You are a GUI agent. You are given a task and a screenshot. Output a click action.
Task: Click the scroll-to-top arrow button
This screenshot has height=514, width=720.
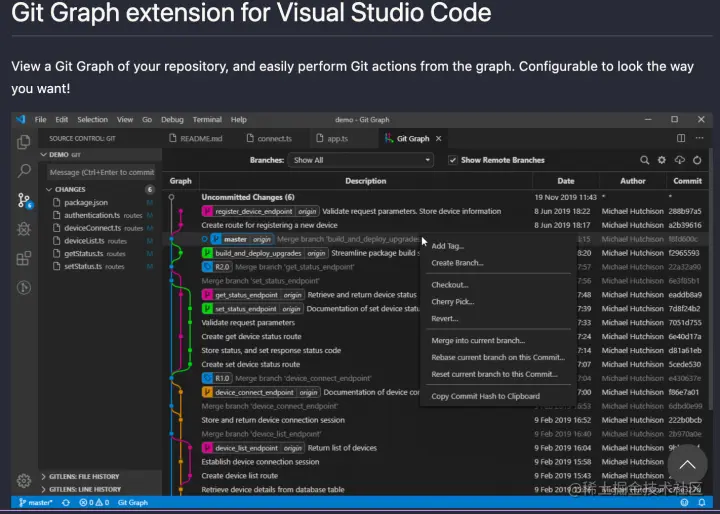point(687,464)
